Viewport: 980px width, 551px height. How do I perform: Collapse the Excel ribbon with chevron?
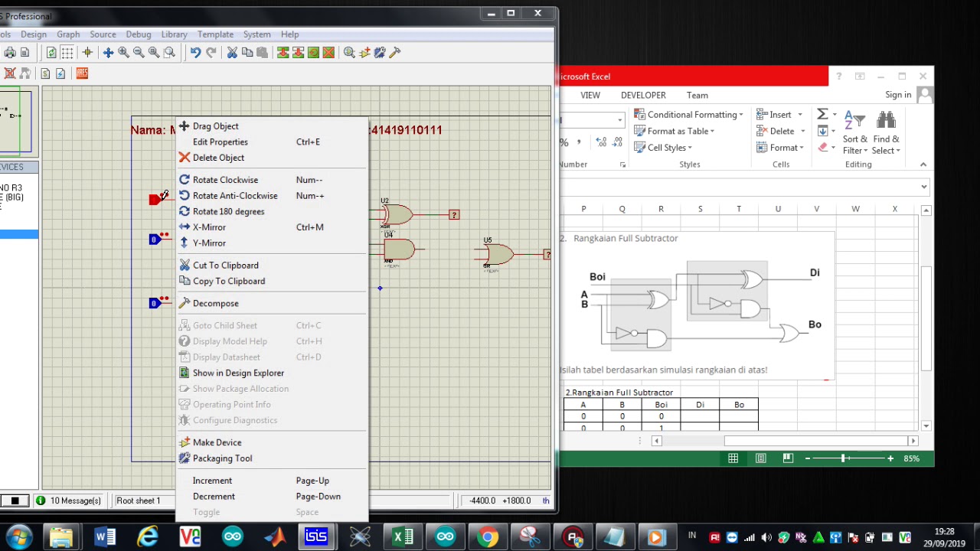[923, 165]
